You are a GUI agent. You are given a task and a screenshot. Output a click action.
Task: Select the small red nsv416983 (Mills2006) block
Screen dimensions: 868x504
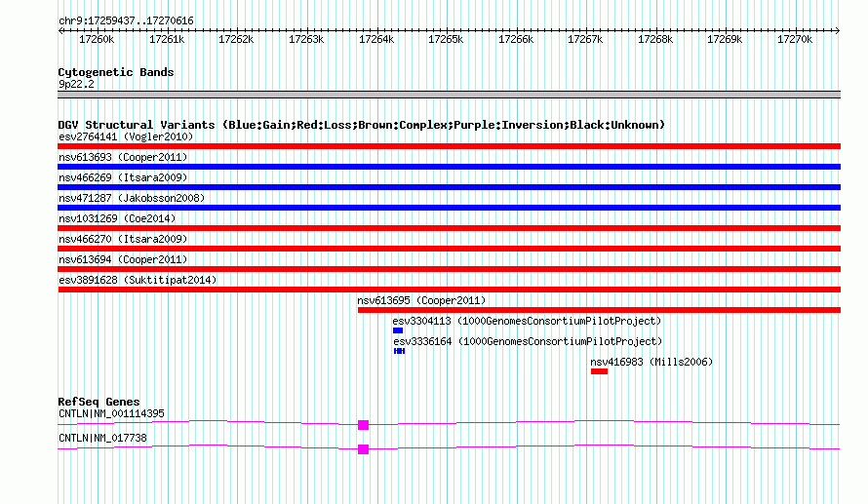[x=599, y=371]
